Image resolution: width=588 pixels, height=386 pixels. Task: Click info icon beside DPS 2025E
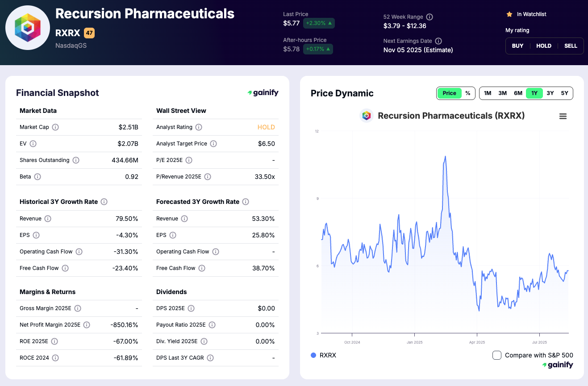point(191,308)
